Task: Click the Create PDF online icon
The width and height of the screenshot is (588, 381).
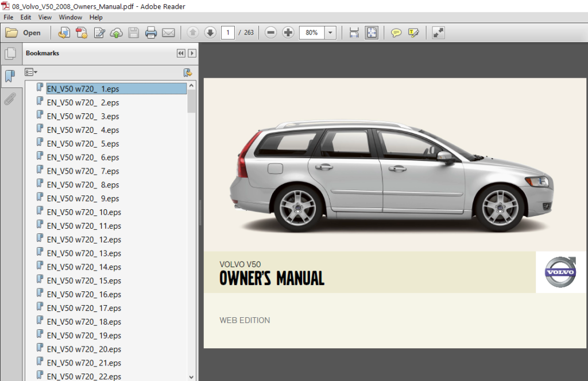Action: (x=64, y=33)
